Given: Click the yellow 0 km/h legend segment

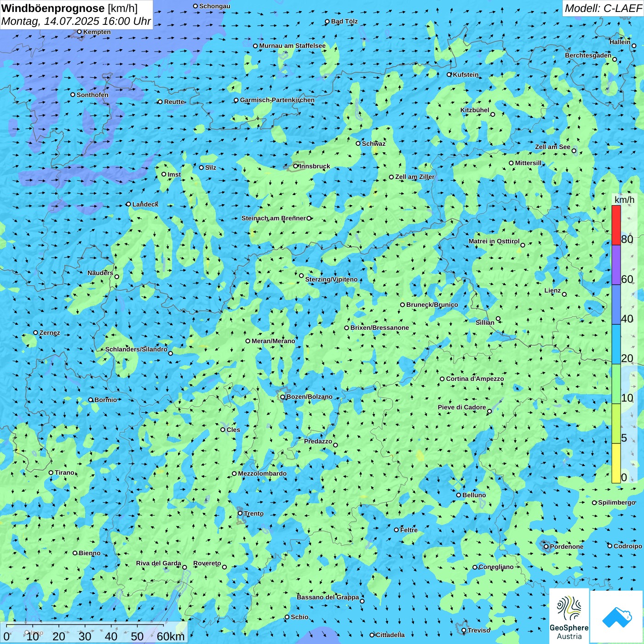Looking at the screenshot, I should (x=616, y=463).
